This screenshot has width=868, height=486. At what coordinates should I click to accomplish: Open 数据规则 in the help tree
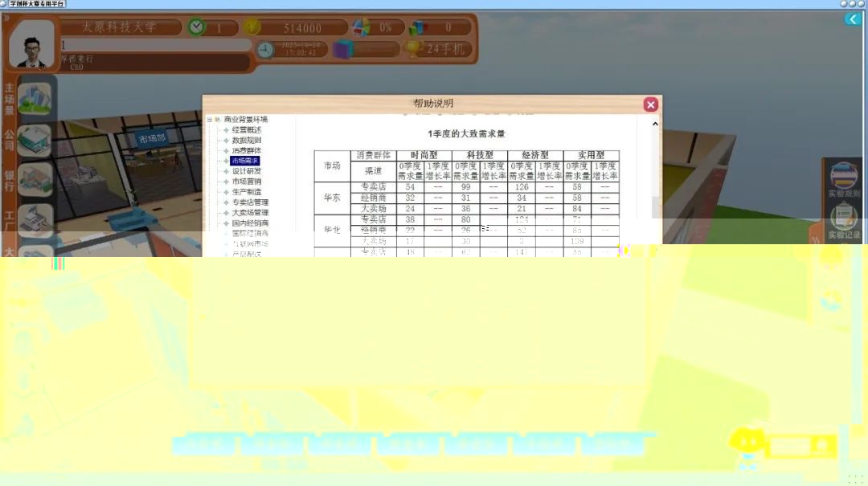[247, 141]
